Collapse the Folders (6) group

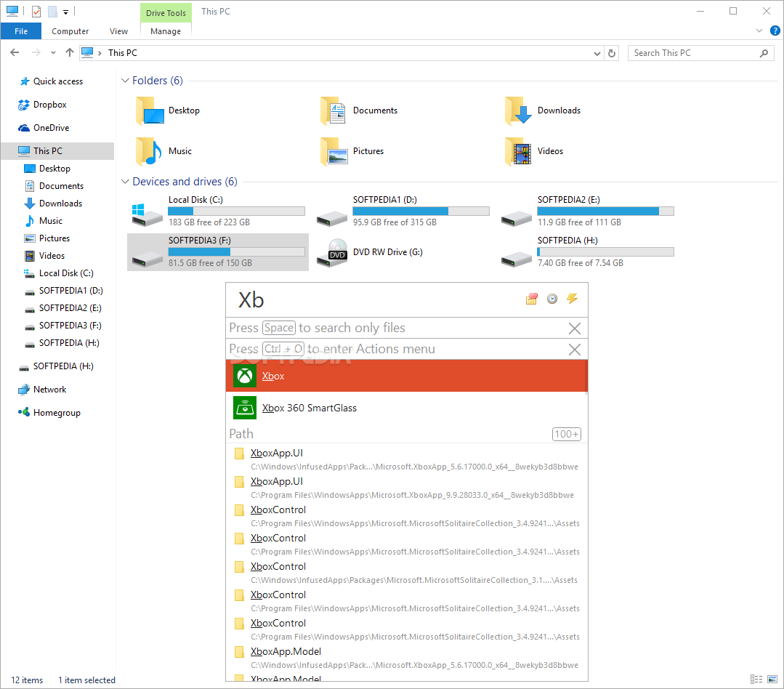[126, 81]
